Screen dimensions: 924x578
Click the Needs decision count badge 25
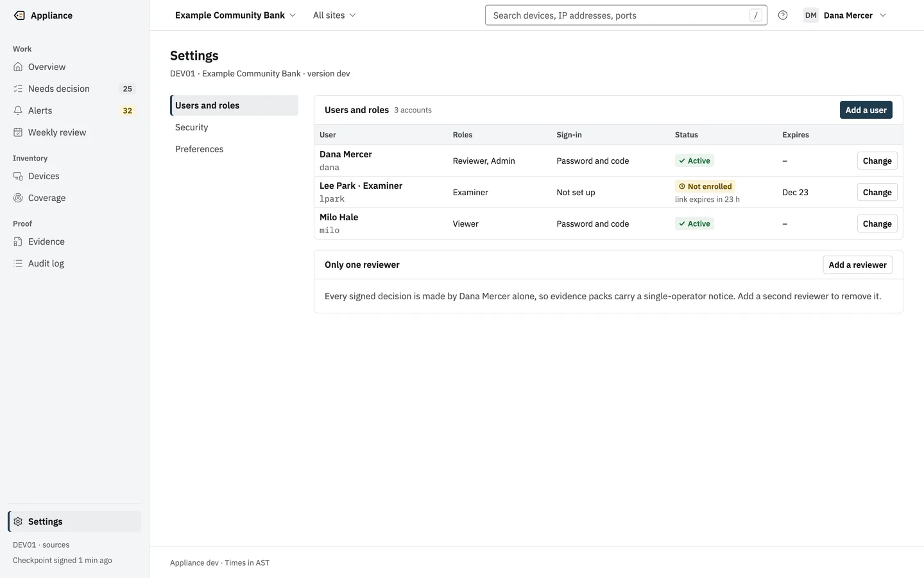coord(128,89)
